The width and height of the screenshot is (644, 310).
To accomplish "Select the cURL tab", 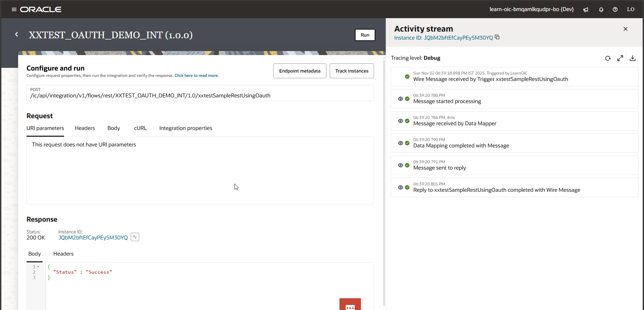I will (140, 128).
